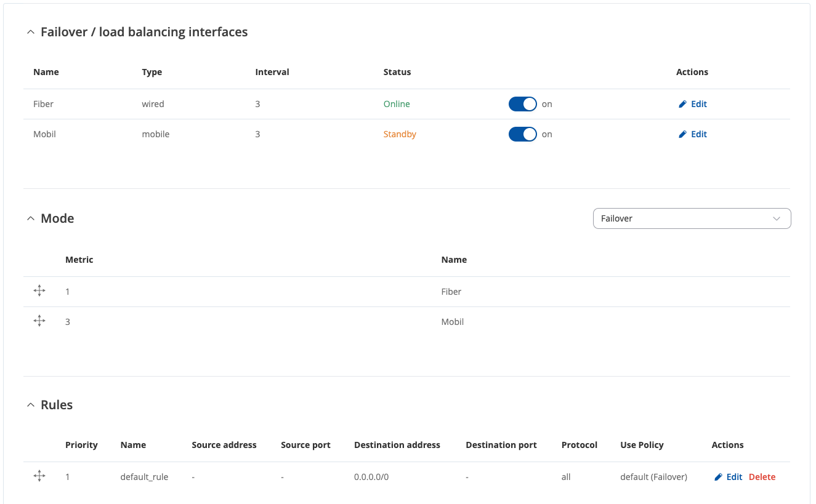
Task: Click the move handle next to default_rule
Action: click(x=39, y=476)
